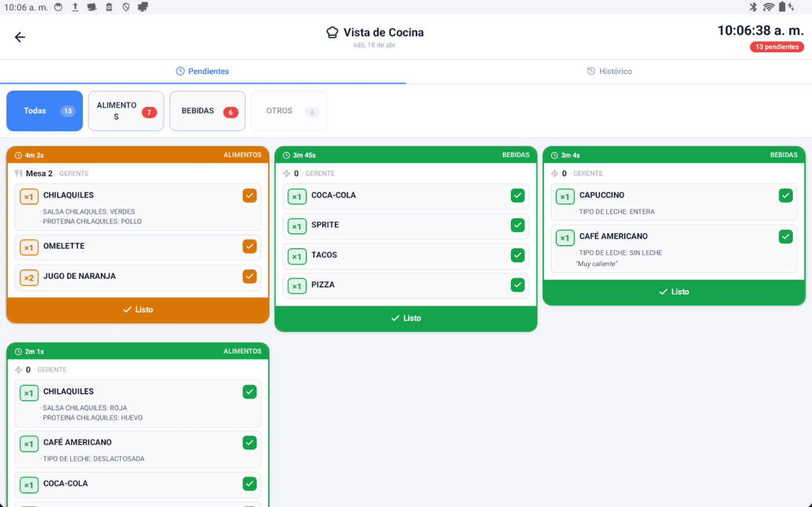Image resolution: width=812 pixels, height=507 pixels.
Task: Mark the Capuccino order as Listo
Action: (674, 292)
